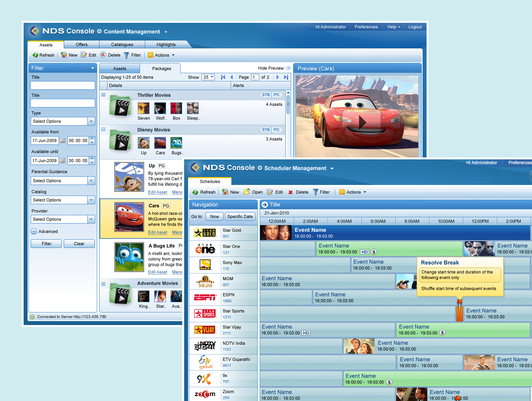
Task: Play the Cars preview video
Action: pos(362,122)
